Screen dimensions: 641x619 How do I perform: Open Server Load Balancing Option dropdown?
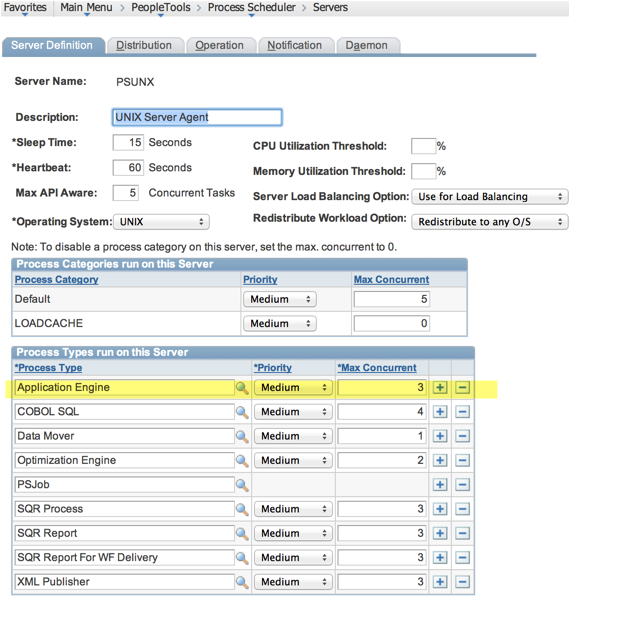coord(490,197)
